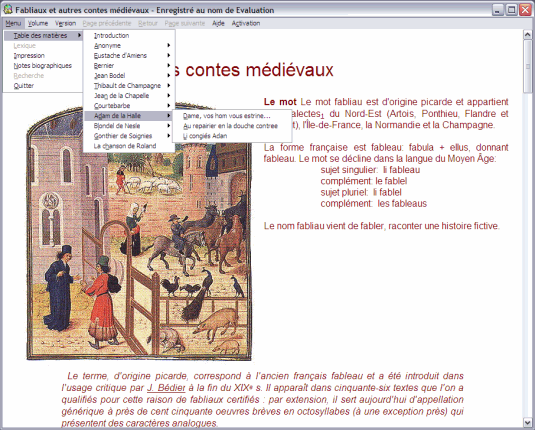Click the bold 'Le mot' heading text
The image size is (535, 430).
(x=280, y=102)
